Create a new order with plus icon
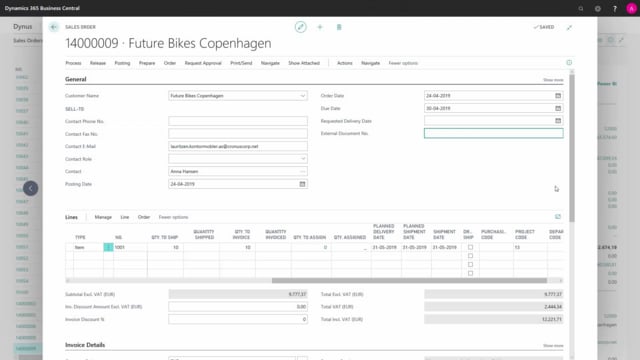This screenshot has width=640, height=360. pos(320,27)
